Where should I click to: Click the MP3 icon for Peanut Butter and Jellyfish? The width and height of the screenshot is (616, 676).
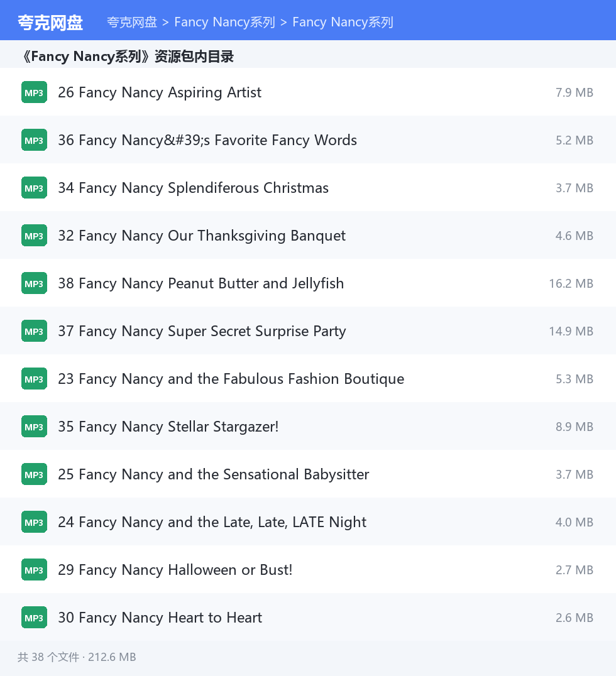pos(34,283)
